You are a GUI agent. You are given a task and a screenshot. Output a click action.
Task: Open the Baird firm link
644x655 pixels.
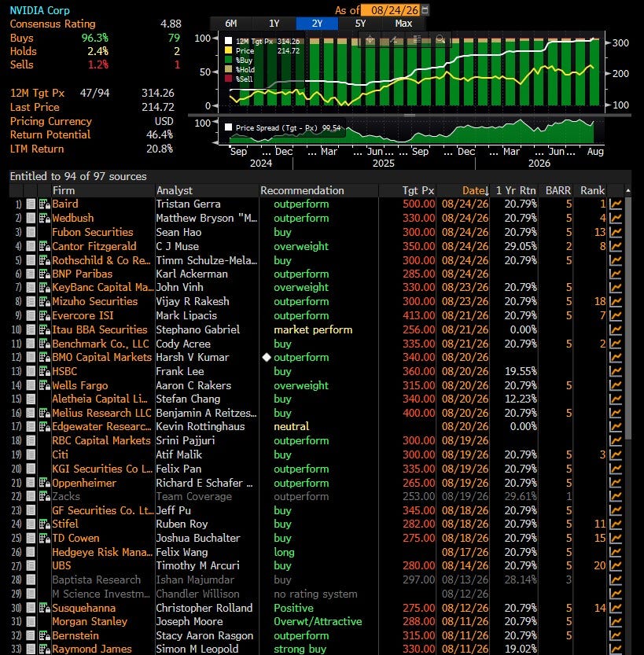(65, 204)
